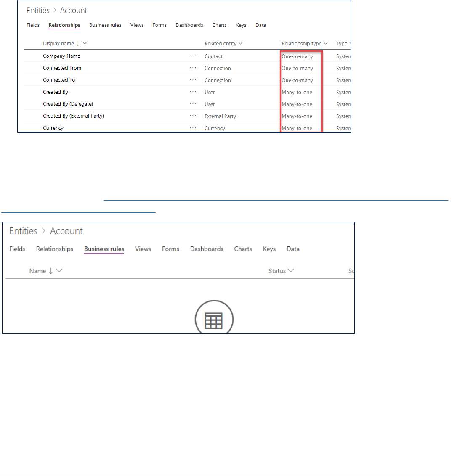Sort by Name column in Business rules
This screenshot has height=476, width=457.
point(38,271)
